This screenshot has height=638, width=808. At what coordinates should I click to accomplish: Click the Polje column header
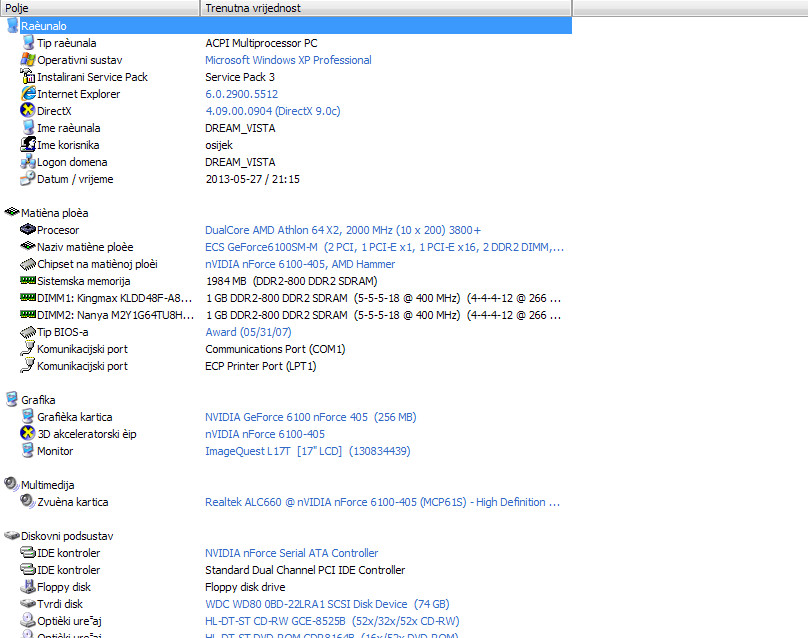coord(100,8)
